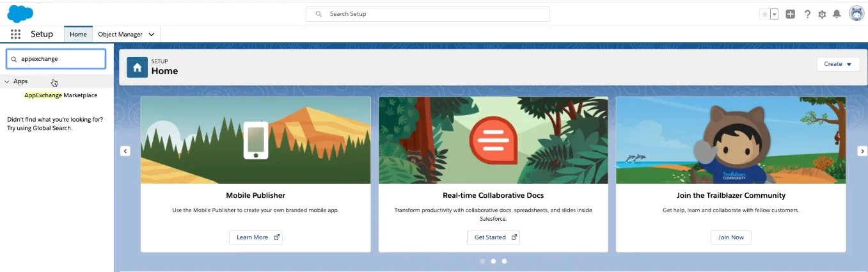The image size is (868, 272).
Task: Switch to the Object Manager tab
Action: coord(120,35)
